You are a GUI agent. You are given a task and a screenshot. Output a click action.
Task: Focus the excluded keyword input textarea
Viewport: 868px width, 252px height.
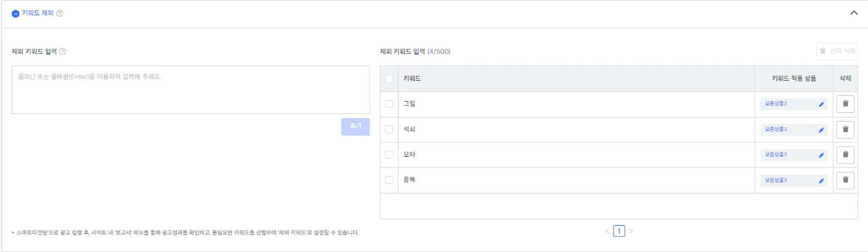click(190, 89)
